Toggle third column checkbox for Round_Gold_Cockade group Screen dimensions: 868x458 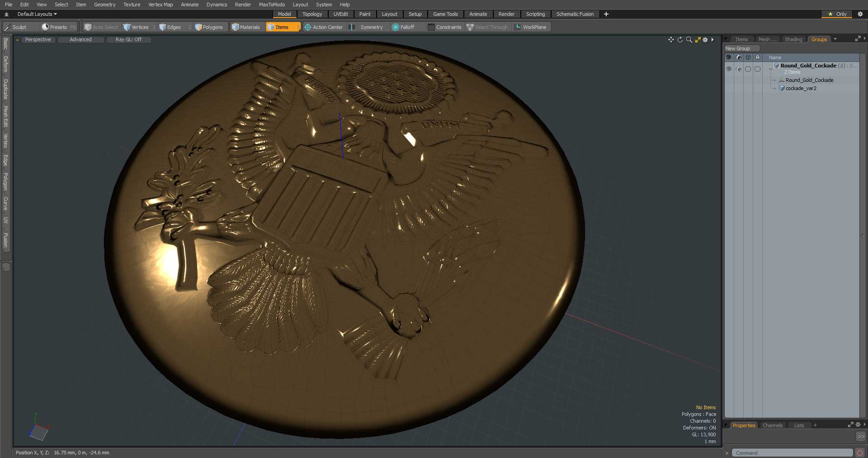[x=748, y=69]
